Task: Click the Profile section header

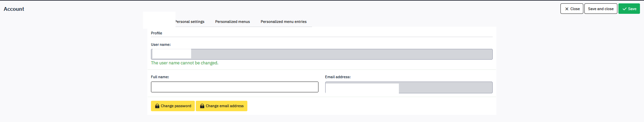Action: tap(156, 33)
